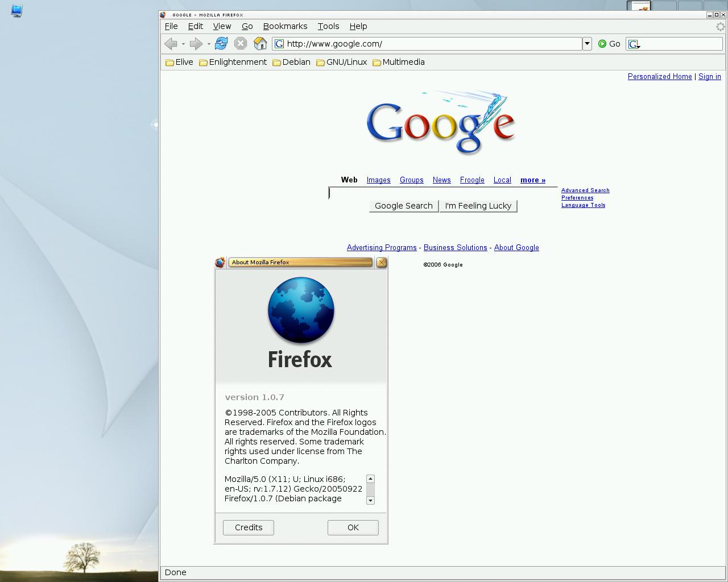This screenshot has width=728, height=582.
Task: Click the computer icon on the desktop
Action: coord(16,11)
